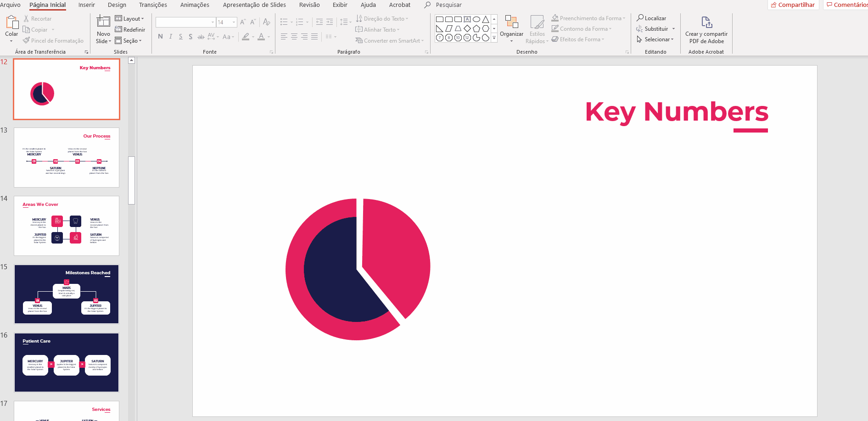This screenshot has width=868, height=421.
Task: Open Preenchimento da Forma dropdown
Action: (x=588, y=18)
